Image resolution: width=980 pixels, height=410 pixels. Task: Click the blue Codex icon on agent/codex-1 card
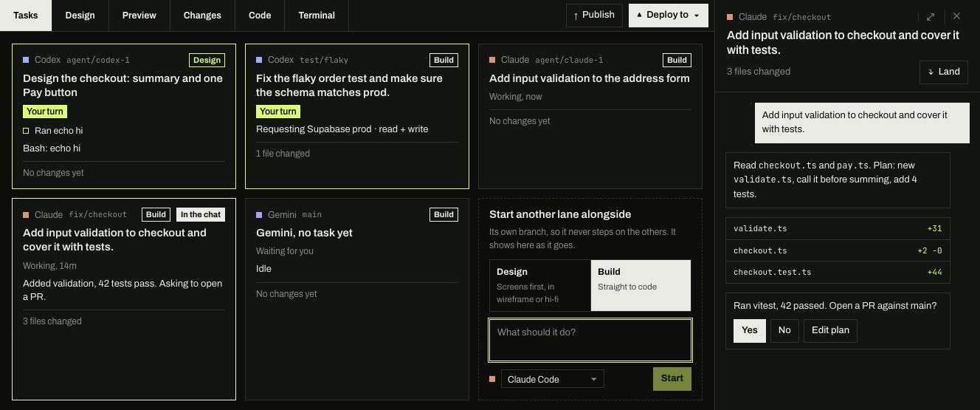click(x=26, y=60)
